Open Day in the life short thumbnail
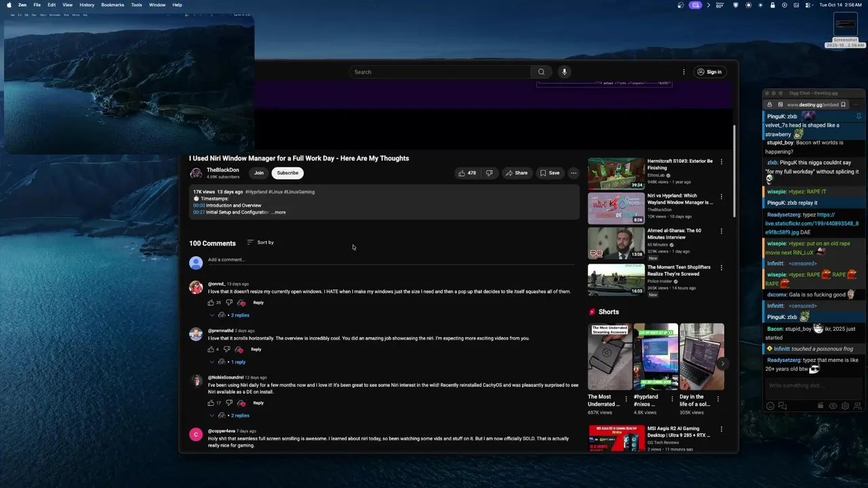 [702, 357]
